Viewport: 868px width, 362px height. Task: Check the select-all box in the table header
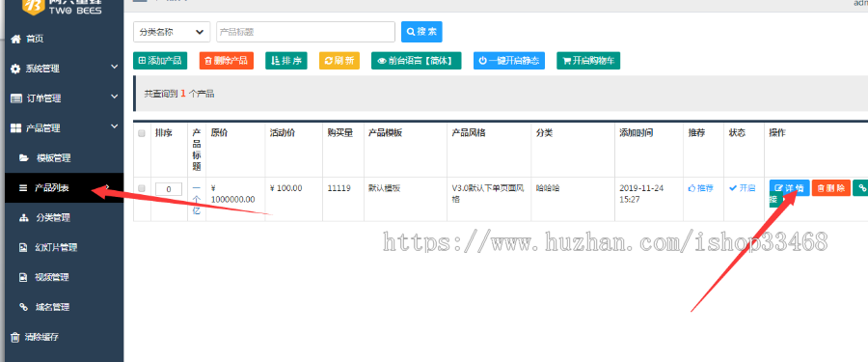click(141, 133)
